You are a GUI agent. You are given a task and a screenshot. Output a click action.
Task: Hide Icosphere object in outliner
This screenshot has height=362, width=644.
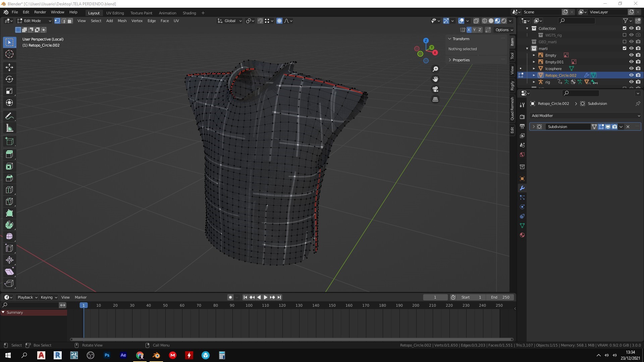point(631,68)
